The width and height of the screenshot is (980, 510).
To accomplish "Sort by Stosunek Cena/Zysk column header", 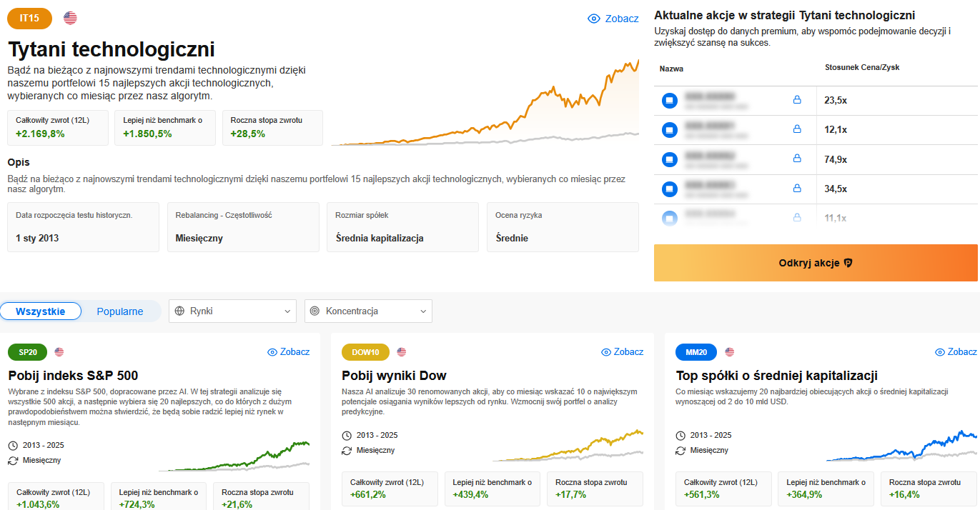I will [861, 68].
